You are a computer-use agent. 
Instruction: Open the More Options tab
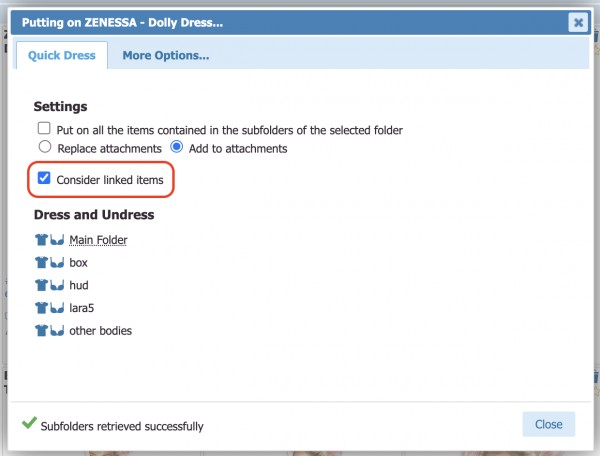(x=166, y=56)
